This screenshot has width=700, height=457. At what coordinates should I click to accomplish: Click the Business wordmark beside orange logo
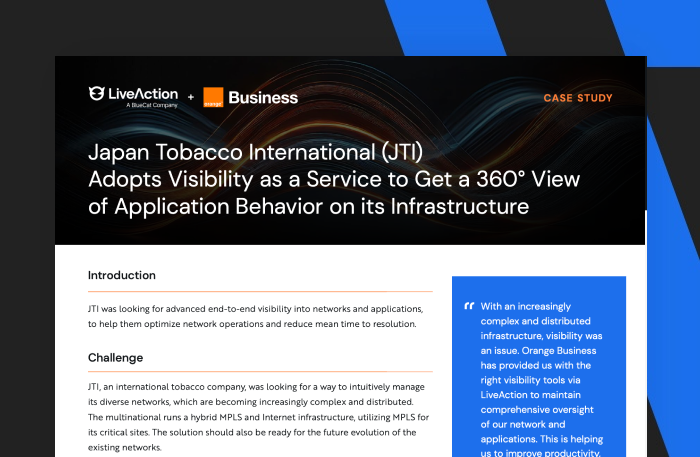(263, 97)
